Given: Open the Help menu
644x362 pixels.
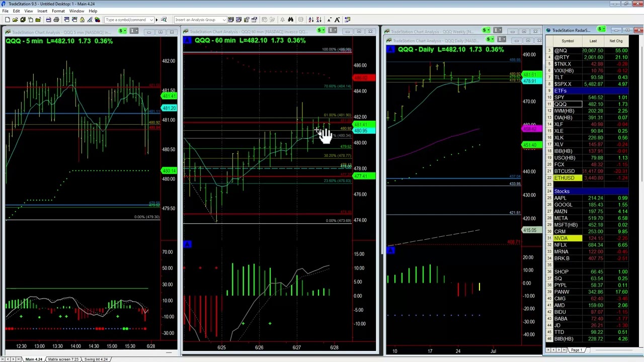Looking at the screenshot, I should pyautogui.click(x=93, y=11).
